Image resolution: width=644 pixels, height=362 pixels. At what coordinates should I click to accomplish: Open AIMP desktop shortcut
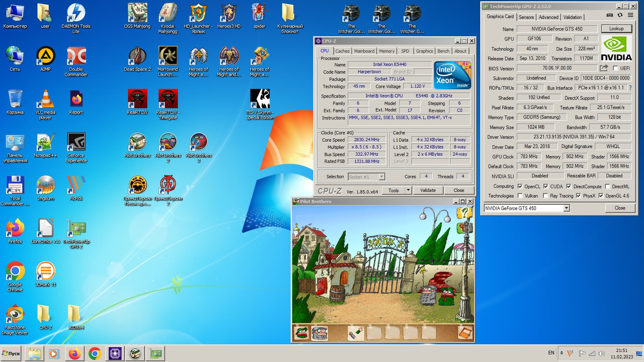45,59
